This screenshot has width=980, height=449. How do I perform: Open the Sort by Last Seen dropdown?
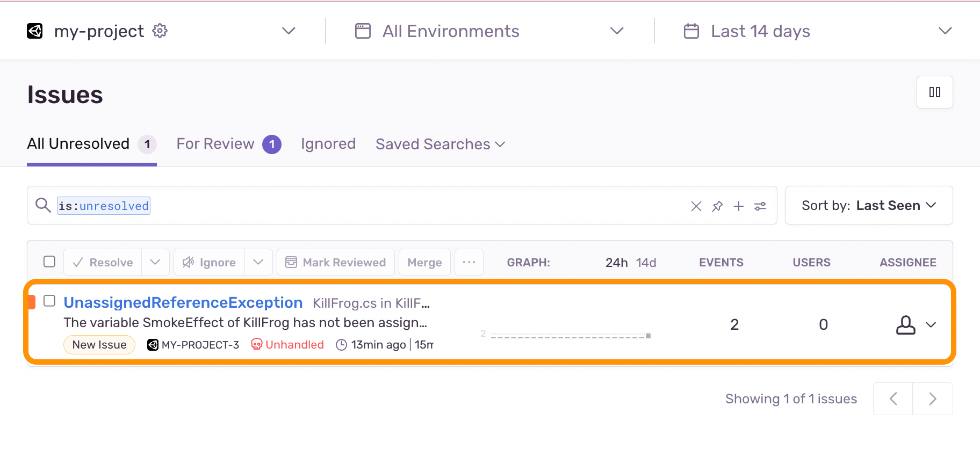tap(869, 206)
